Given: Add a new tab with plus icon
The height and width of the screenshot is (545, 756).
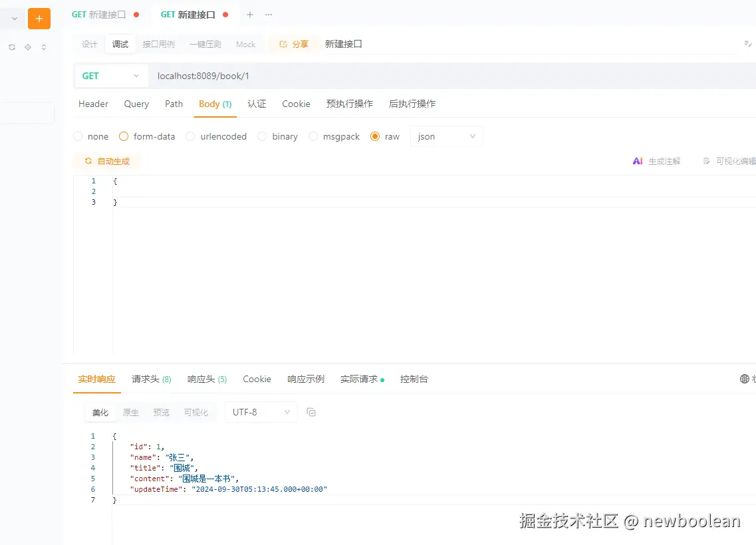Looking at the screenshot, I should [250, 15].
